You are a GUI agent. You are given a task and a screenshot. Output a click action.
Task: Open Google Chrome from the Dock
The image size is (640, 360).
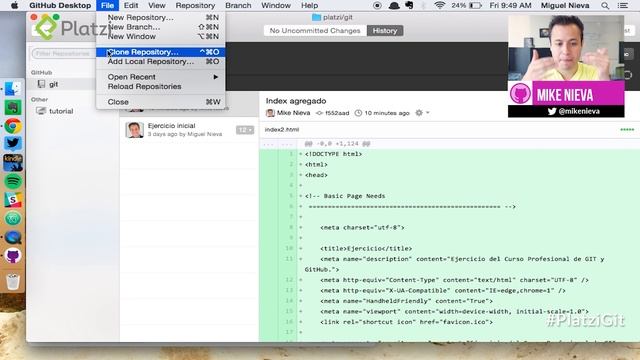pos(13,126)
